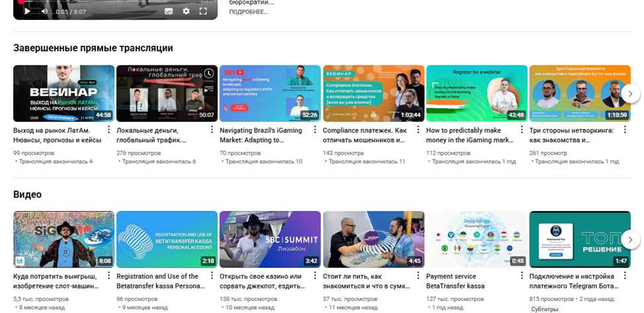Open Register for a webinar India thumbnail
The height and width of the screenshot is (313, 644).
[x=477, y=93]
